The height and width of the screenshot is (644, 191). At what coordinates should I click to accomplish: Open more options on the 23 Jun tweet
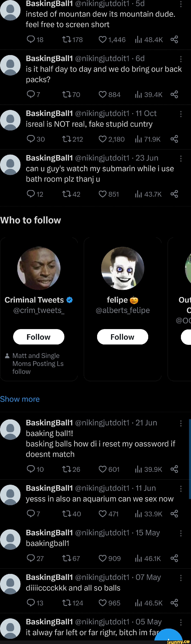coord(181,158)
